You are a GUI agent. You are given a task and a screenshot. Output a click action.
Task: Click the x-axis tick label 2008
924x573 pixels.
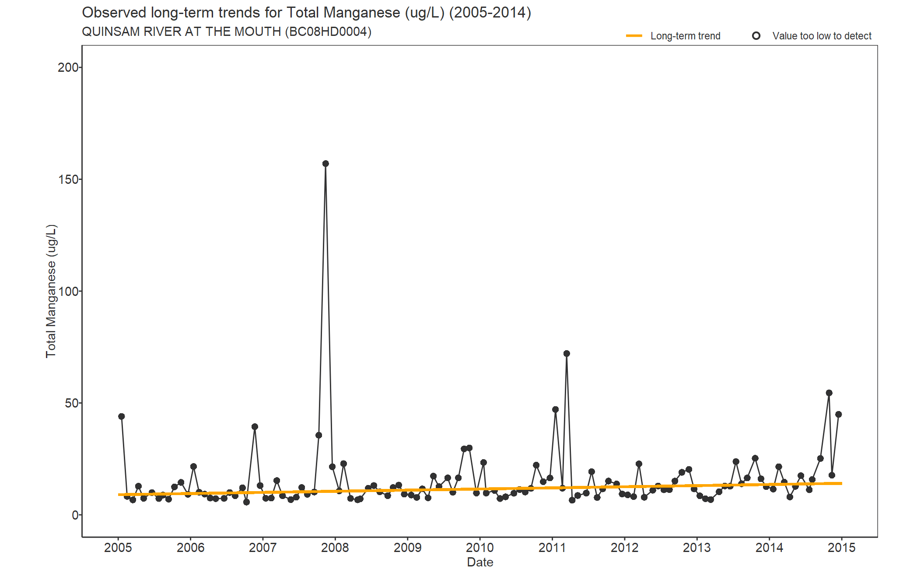point(335,548)
